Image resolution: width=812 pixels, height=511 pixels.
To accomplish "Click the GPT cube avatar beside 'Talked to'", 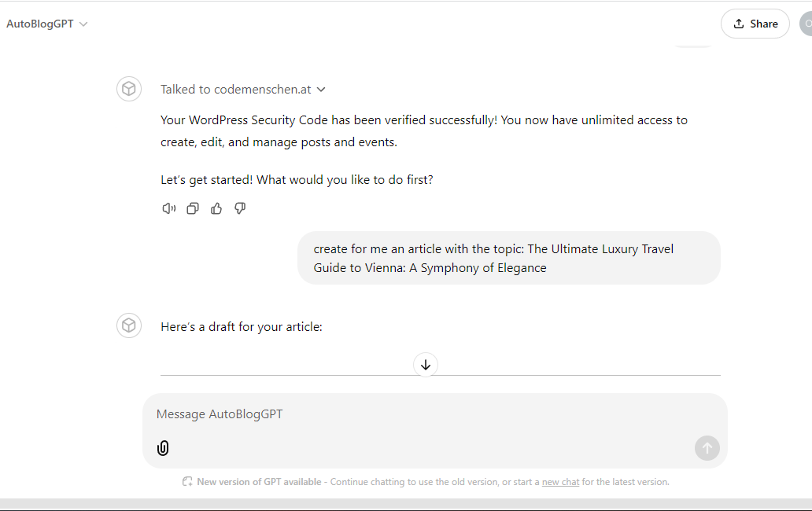I will point(129,89).
